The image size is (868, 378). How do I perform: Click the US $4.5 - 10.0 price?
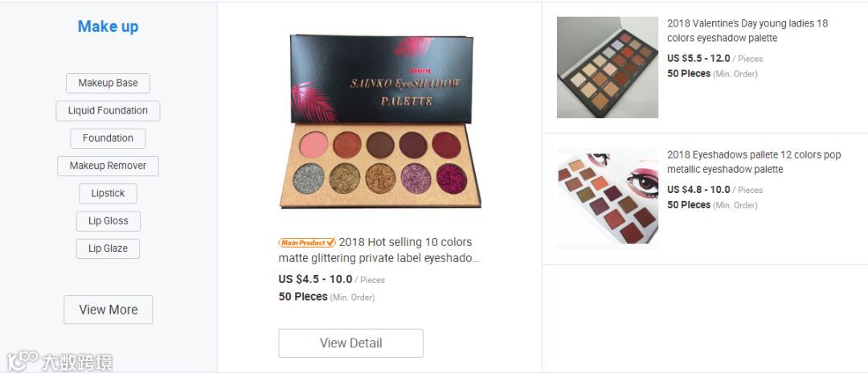316,279
